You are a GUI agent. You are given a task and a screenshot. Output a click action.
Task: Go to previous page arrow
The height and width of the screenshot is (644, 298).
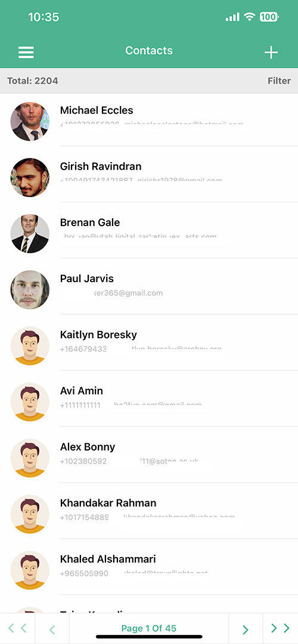52,629
